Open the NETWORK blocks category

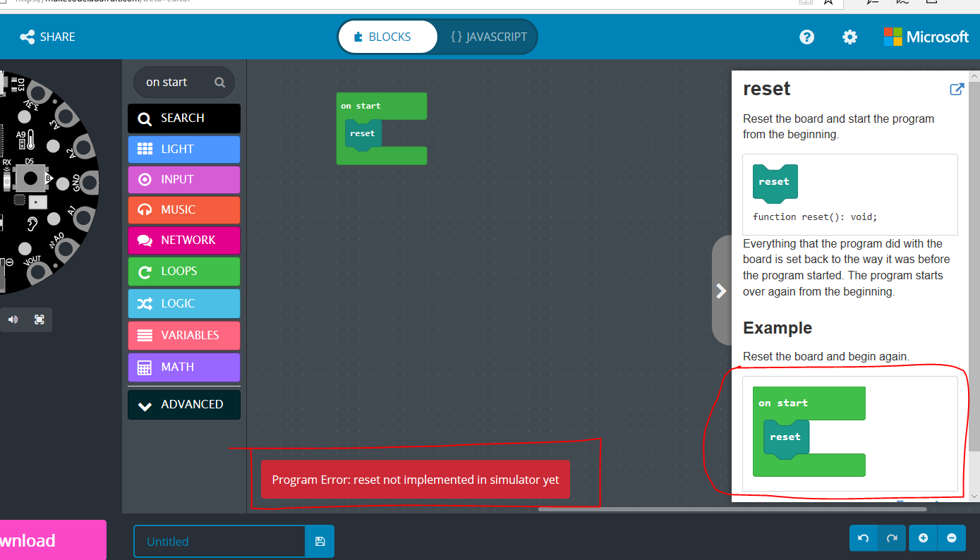click(x=183, y=240)
